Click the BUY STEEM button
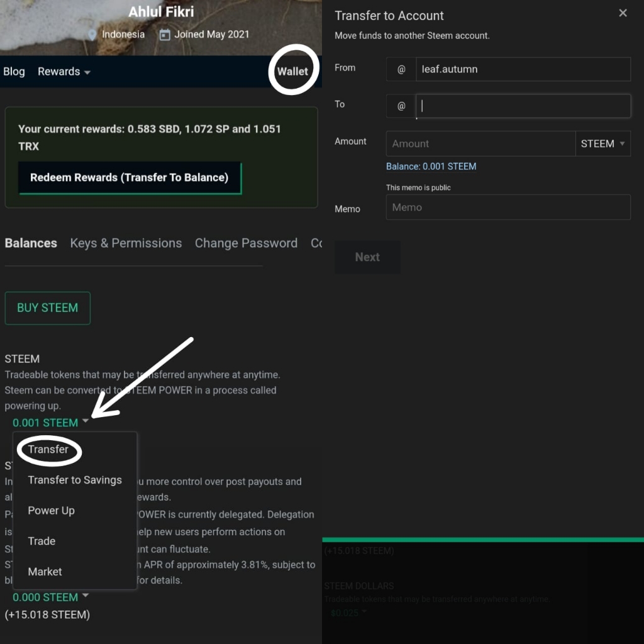Viewport: 644px width, 644px height. [48, 308]
